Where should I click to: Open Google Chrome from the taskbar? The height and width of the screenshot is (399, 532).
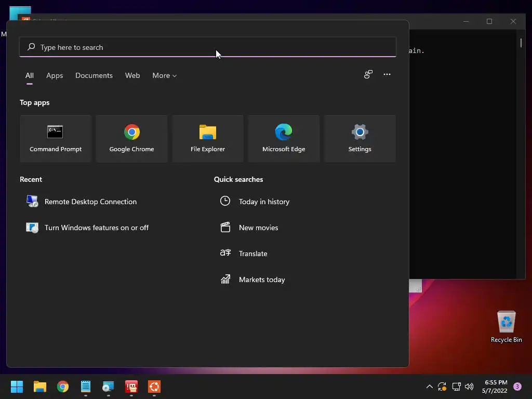63,387
